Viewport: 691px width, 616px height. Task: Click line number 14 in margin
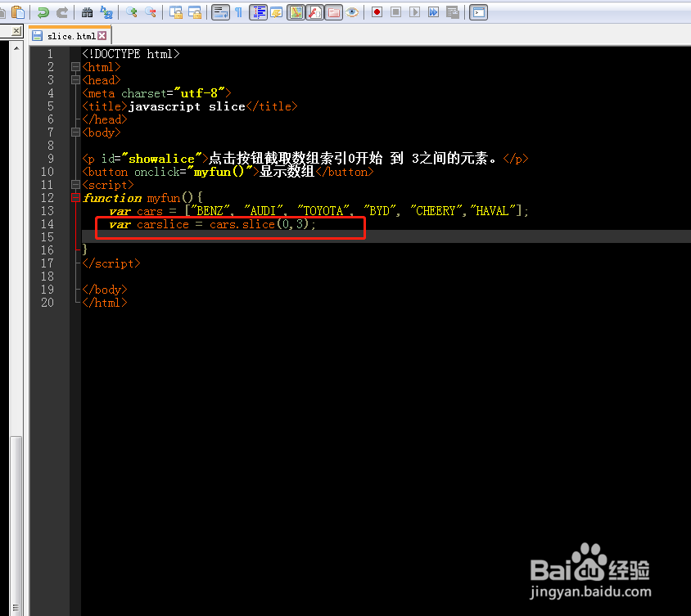(x=47, y=224)
